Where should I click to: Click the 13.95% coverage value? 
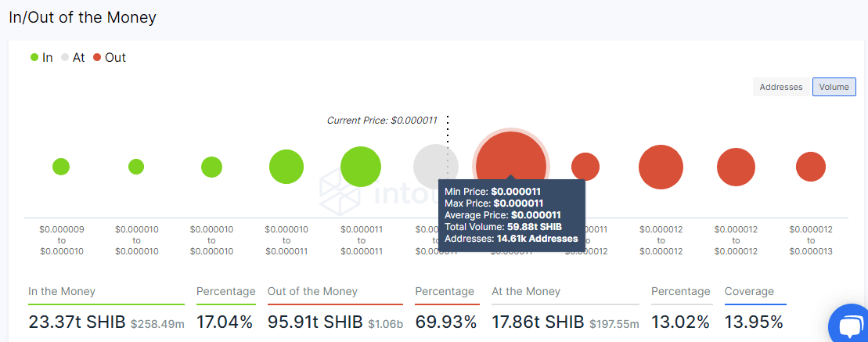754,322
